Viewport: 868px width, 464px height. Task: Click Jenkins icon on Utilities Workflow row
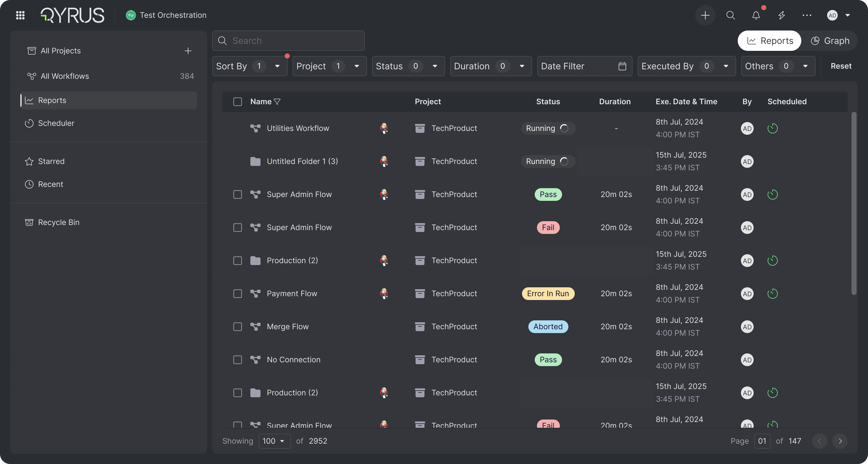[384, 128]
